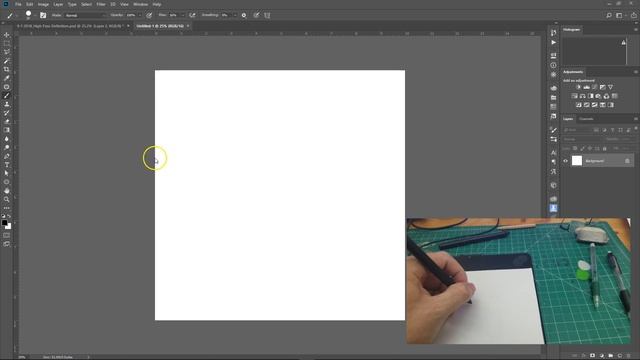Open the Smoothing value dropdown arrow

point(235,15)
